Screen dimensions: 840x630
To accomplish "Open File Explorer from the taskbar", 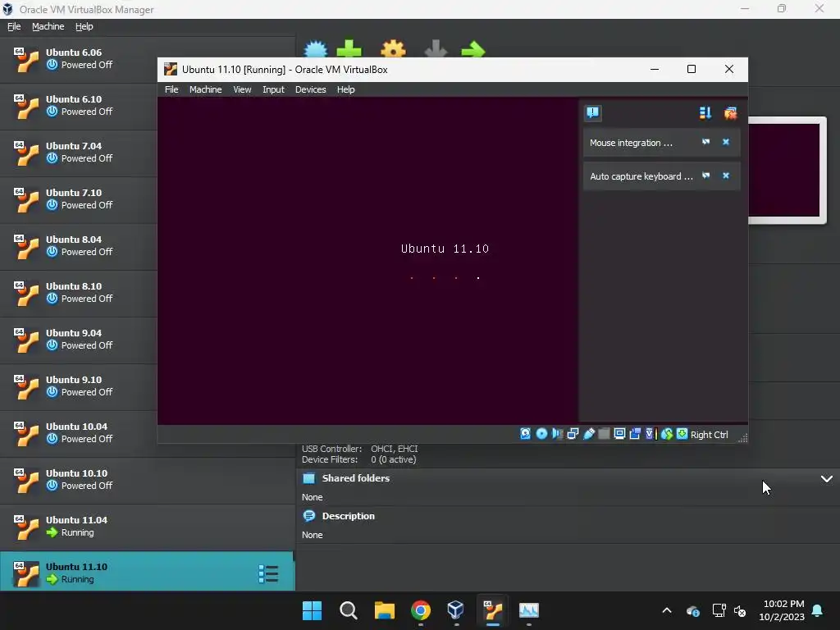I will (x=384, y=610).
